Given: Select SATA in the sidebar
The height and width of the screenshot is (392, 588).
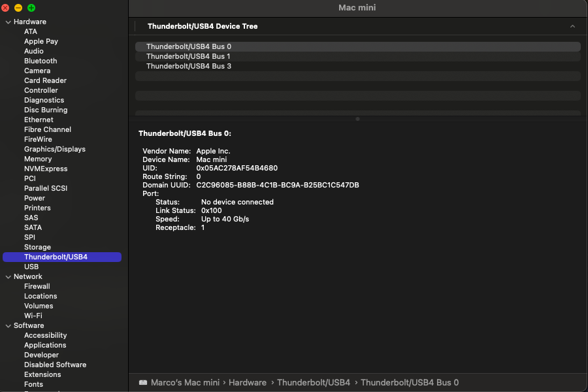Looking at the screenshot, I should [x=33, y=227].
